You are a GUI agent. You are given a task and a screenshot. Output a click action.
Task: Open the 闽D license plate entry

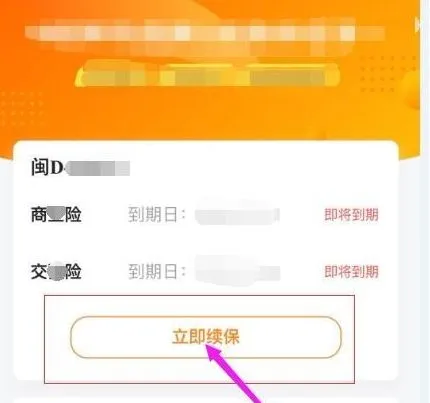tap(80, 167)
